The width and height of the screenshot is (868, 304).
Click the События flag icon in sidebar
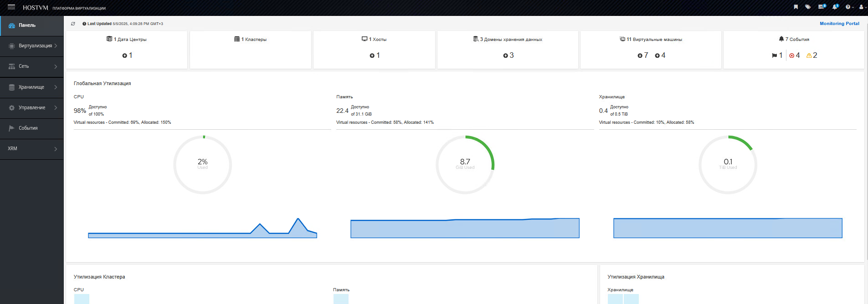coord(12,128)
